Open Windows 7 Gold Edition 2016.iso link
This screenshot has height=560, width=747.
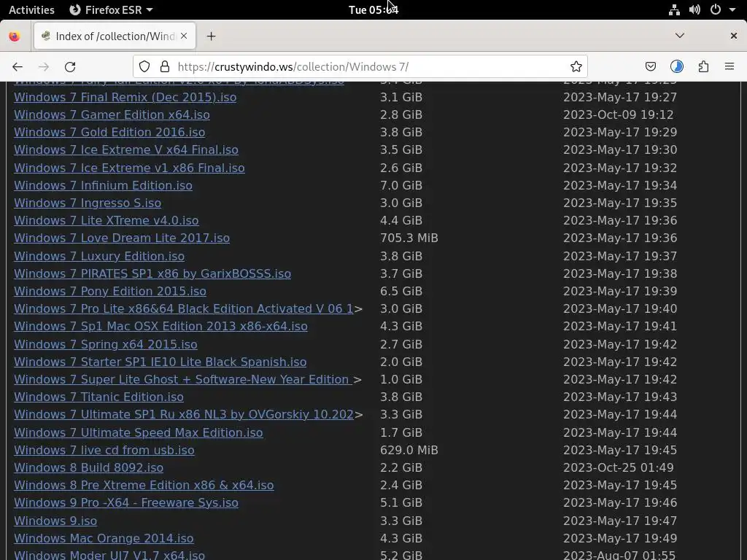pyautogui.click(x=109, y=133)
